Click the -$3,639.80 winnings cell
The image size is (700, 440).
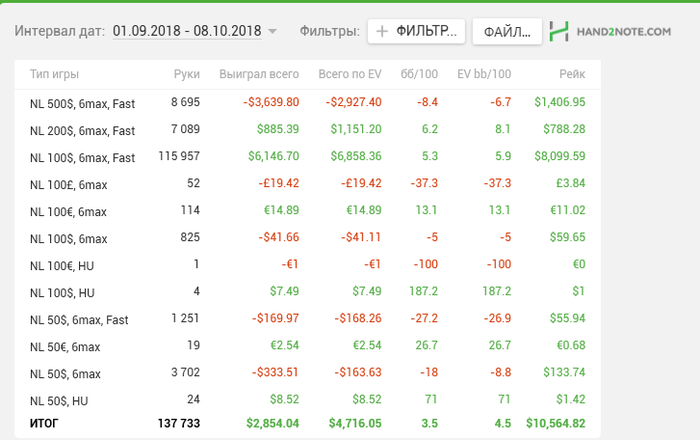coord(271,102)
